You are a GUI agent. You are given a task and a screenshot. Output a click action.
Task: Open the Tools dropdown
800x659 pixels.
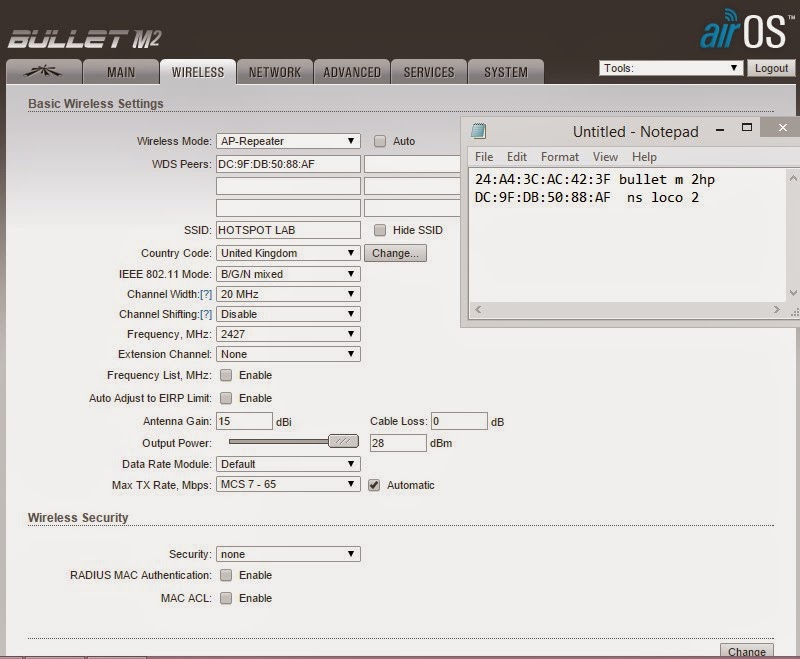pos(670,68)
